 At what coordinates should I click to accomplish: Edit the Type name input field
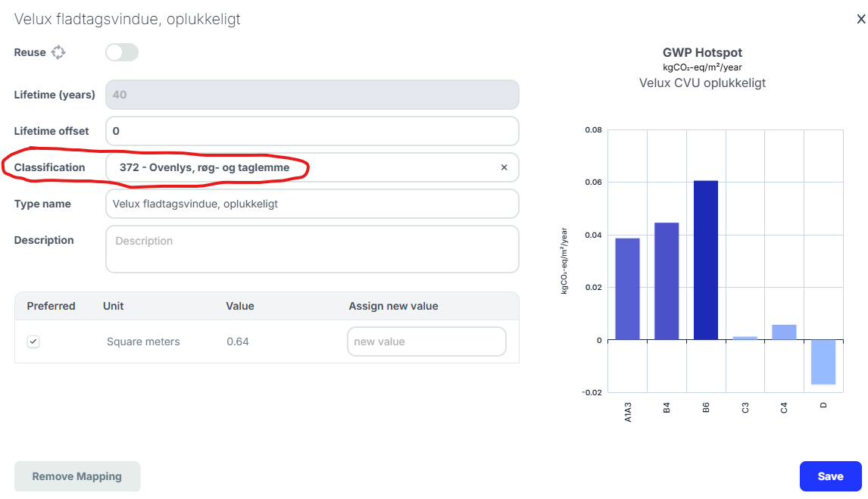pyautogui.click(x=312, y=204)
